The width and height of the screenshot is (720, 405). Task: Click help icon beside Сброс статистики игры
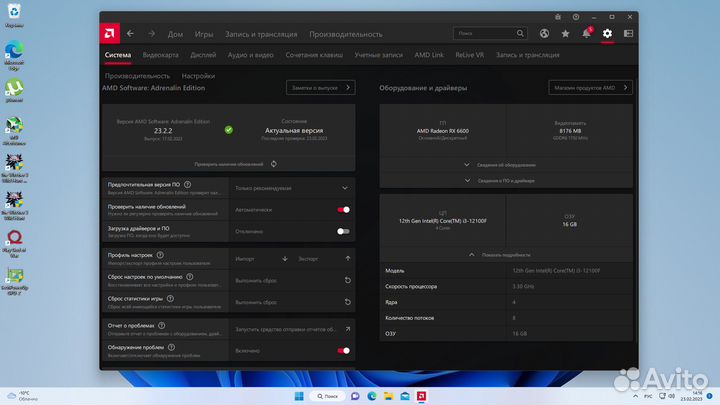[170, 298]
